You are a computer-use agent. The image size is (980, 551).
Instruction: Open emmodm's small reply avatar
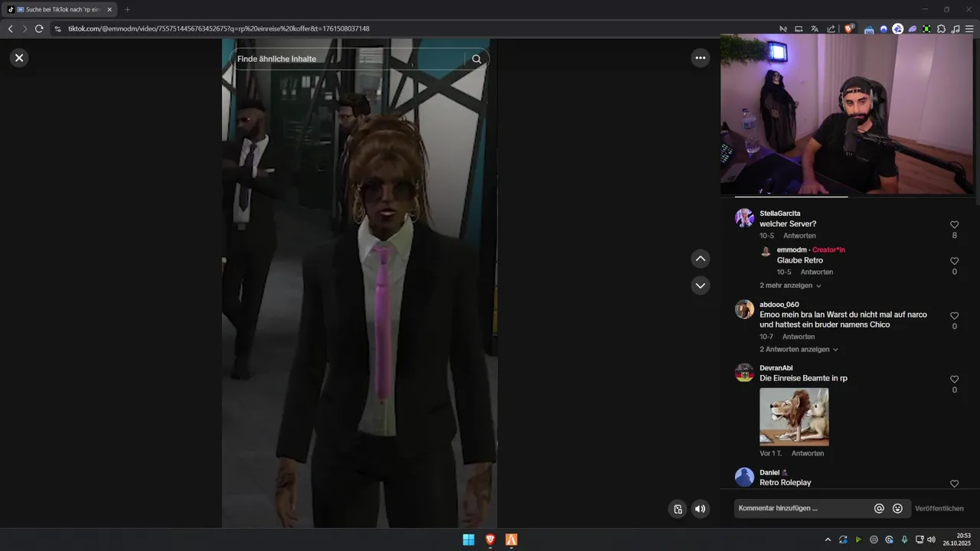tap(765, 250)
